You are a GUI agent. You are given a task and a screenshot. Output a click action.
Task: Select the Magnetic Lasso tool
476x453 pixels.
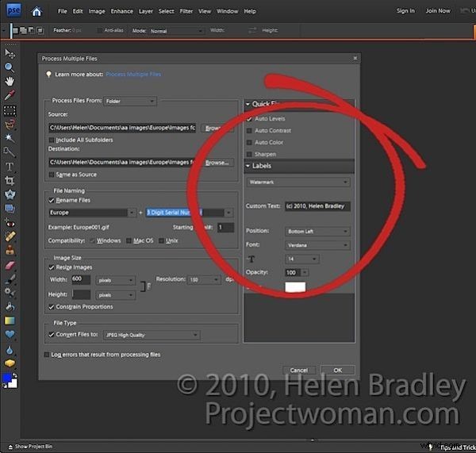click(10, 125)
